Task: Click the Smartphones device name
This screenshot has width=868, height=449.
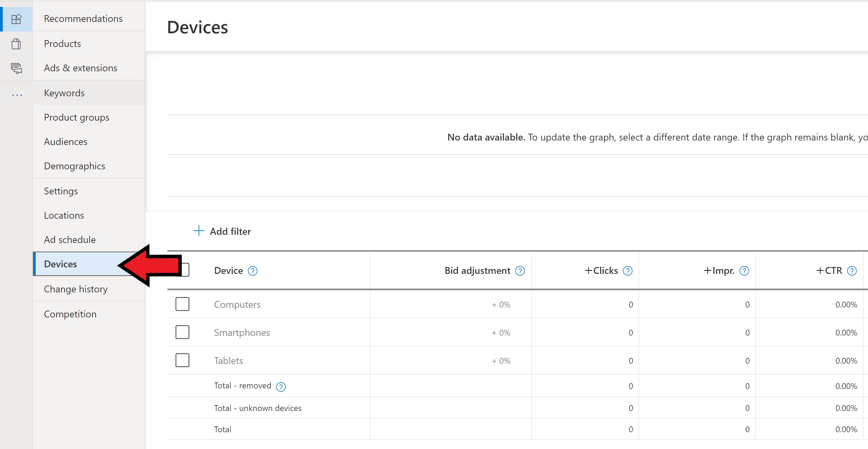Action: pos(242,333)
